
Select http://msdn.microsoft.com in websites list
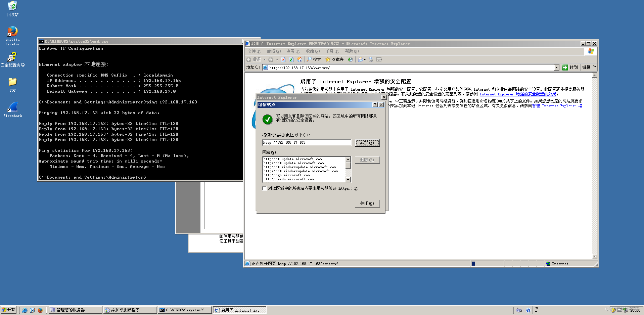(x=288, y=179)
